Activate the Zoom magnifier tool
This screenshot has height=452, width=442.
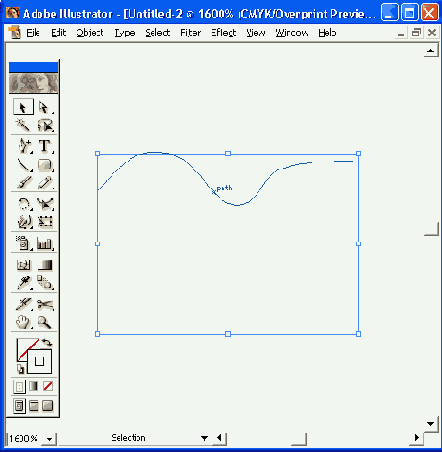click(45, 322)
